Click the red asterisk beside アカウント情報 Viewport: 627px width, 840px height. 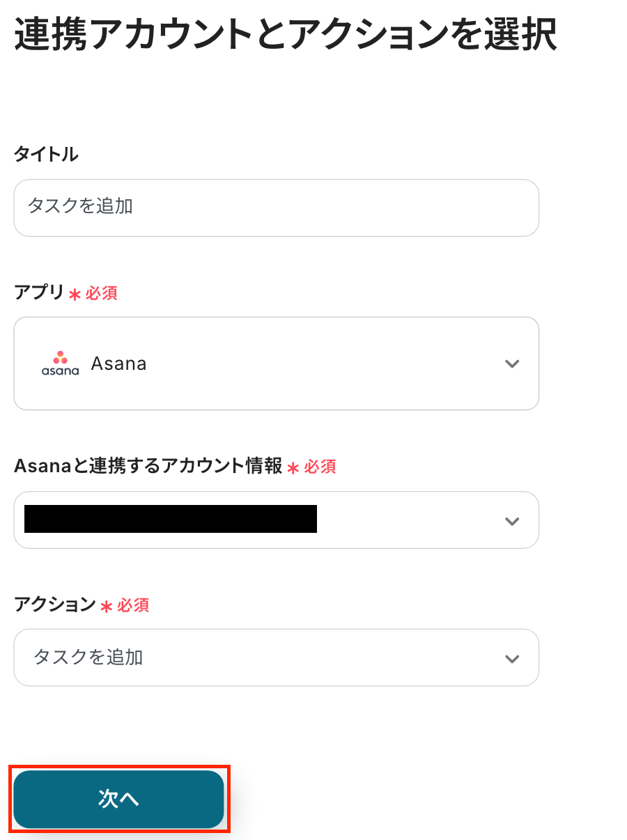[x=293, y=468]
